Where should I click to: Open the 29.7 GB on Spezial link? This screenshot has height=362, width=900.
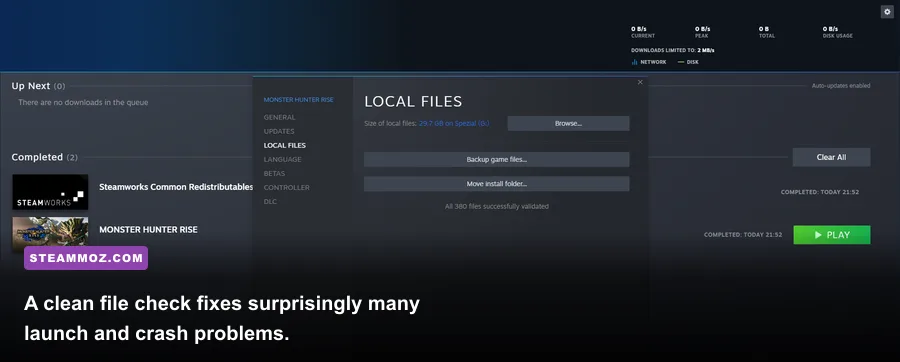pyautogui.click(x=454, y=123)
